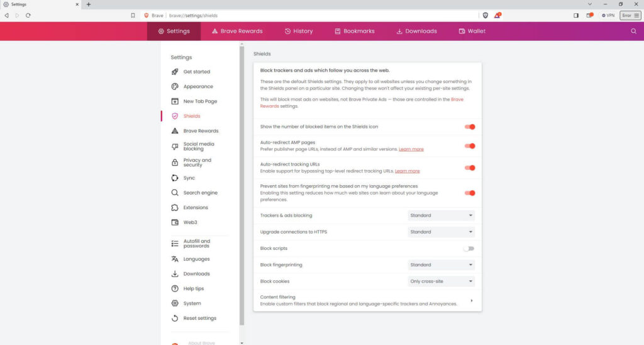Open Trackers & ads blocking dropdown
644x345 pixels.
click(x=441, y=215)
